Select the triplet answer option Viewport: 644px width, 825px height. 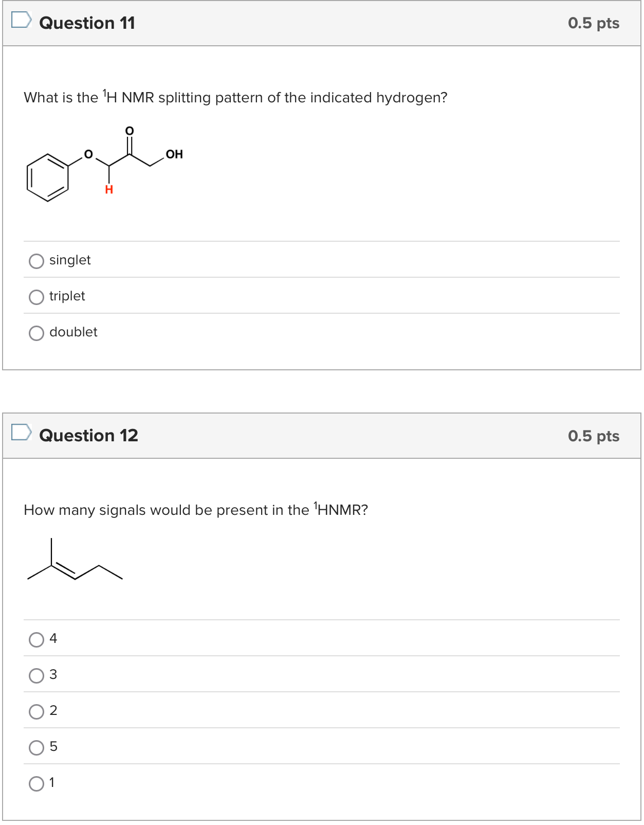tap(36, 297)
